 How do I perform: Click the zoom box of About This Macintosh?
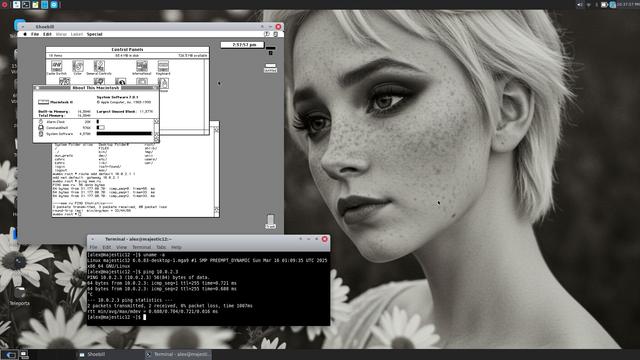(x=155, y=88)
